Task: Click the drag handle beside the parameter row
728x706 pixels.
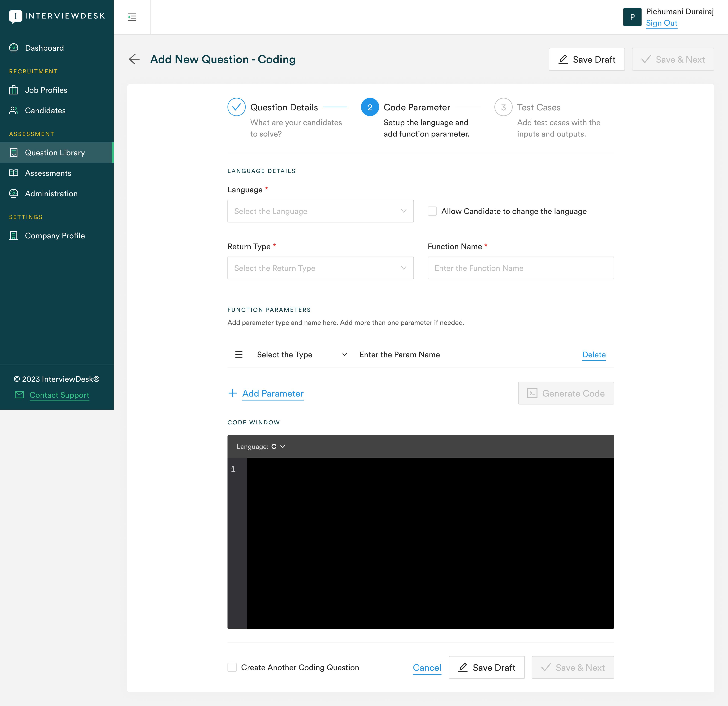Action: 238,354
